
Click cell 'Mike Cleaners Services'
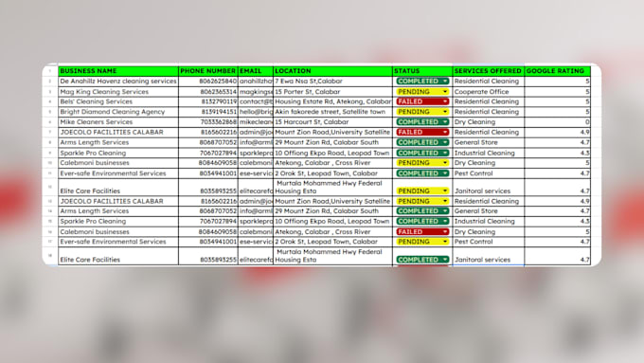118,122
